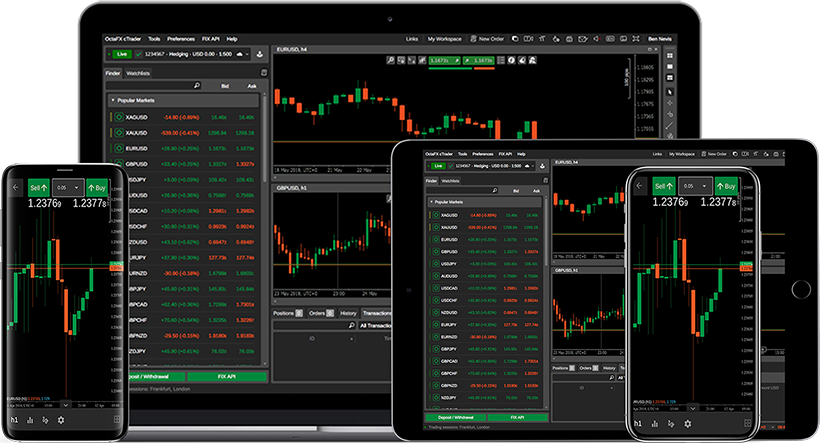Open chart settings gear on left phone
Viewport: 820px width, 443px height.
coord(61,421)
